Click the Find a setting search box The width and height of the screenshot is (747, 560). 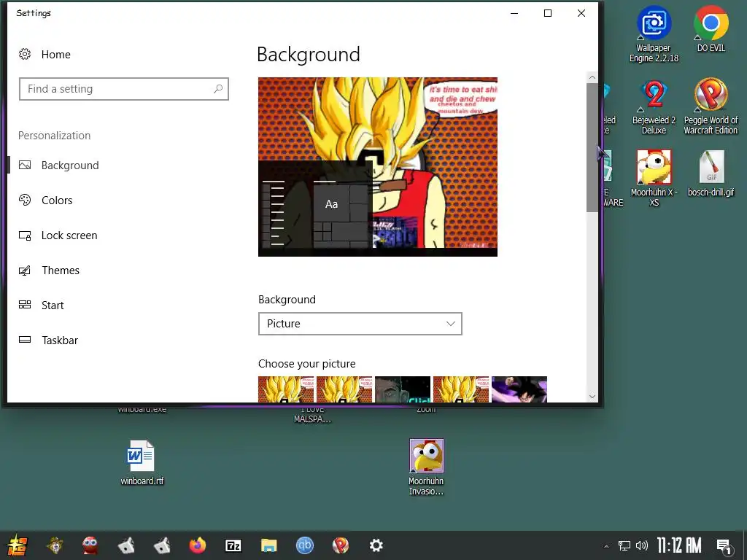124,89
